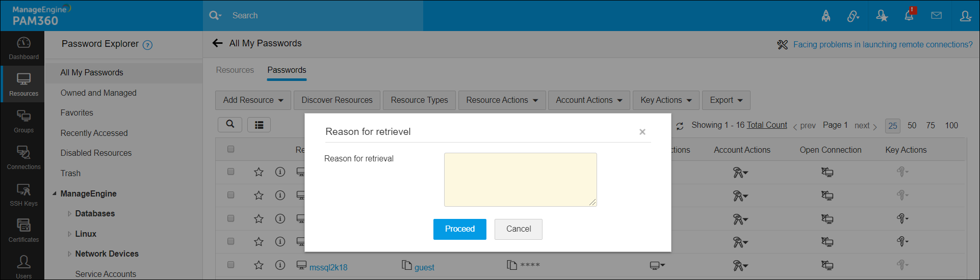Click the back arrow beside All My Passwords

pyautogui.click(x=218, y=43)
